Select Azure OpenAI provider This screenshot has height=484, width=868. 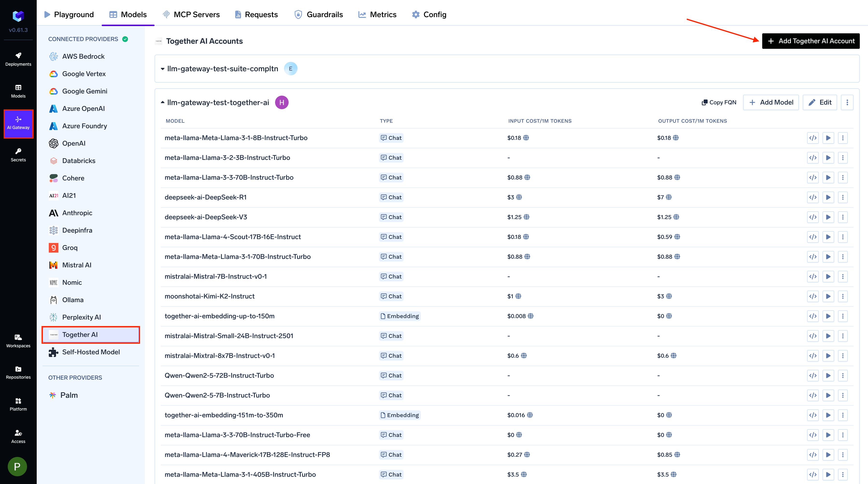pos(91,108)
